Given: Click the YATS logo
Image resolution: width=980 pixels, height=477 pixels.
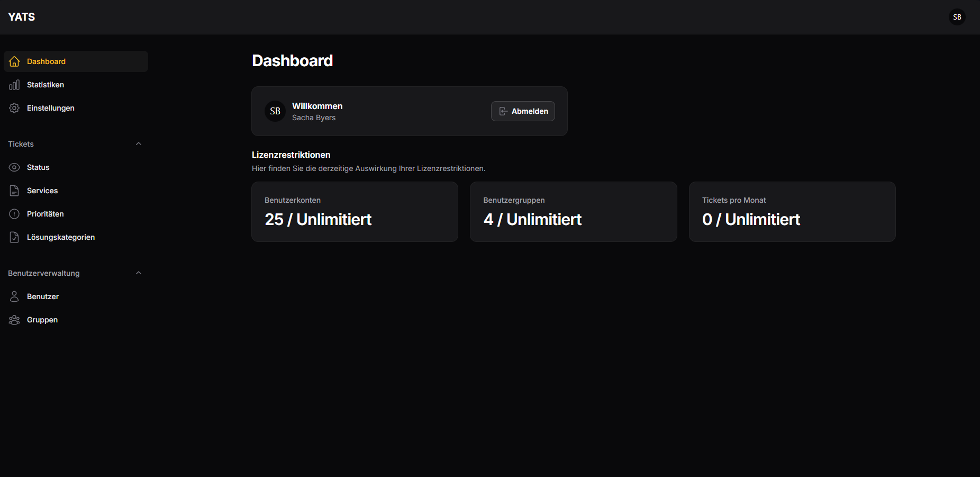Looking at the screenshot, I should [21, 16].
